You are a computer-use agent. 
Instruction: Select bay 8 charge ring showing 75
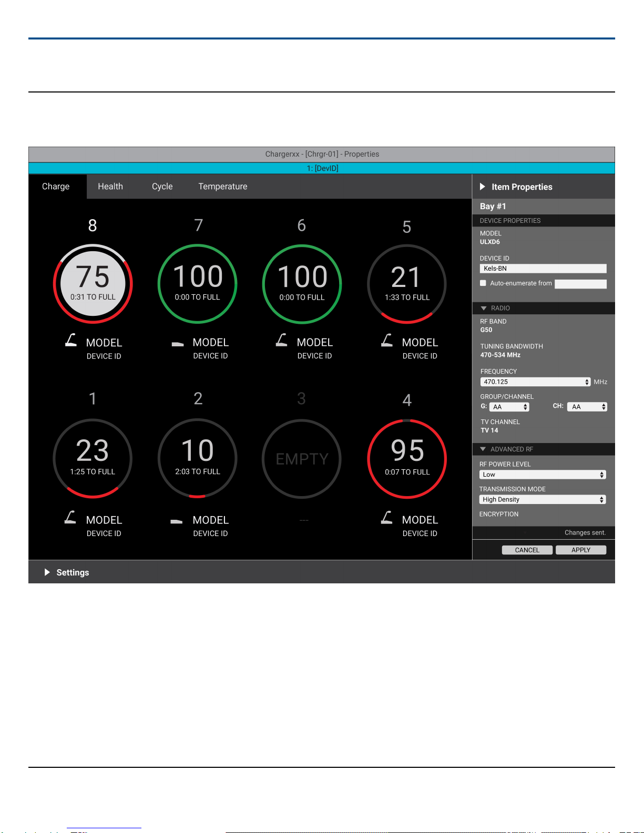(x=93, y=284)
